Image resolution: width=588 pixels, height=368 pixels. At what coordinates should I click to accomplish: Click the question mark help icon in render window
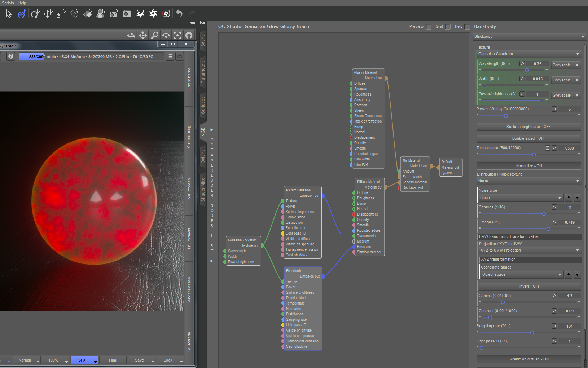pos(11,56)
